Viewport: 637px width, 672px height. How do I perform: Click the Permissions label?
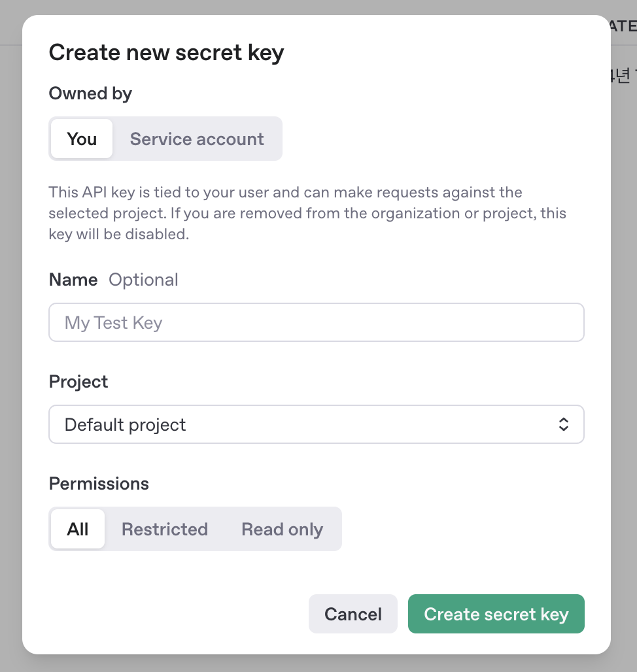[x=99, y=484]
